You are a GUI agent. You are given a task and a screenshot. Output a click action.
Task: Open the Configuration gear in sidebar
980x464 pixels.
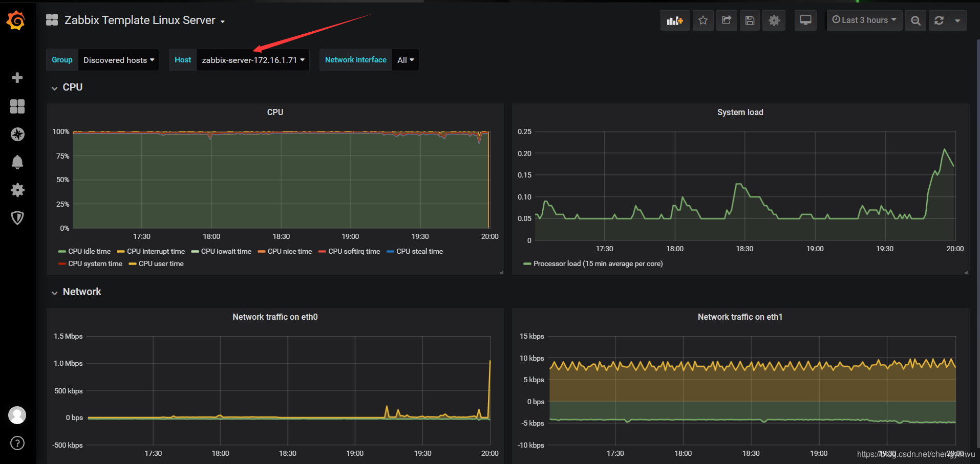(17, 190)
